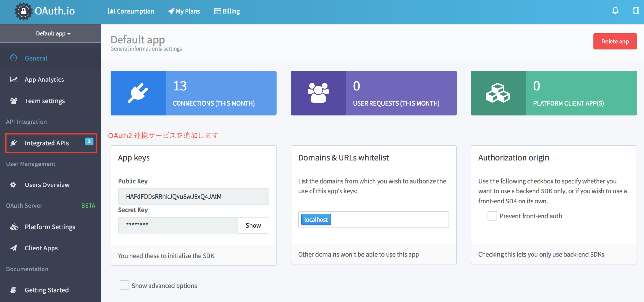644x302 pixels.
Task: Click the Consumption bar chart icon
Action: [x=111, y=11]
